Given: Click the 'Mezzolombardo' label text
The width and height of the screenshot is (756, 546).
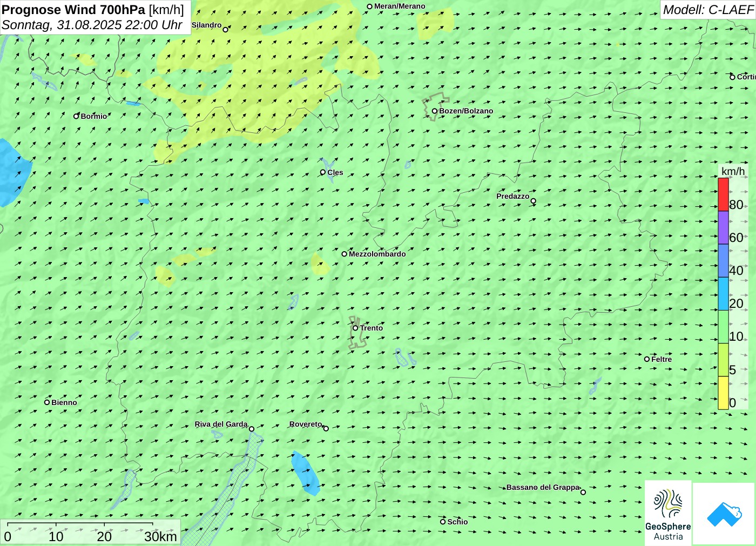Looking at the screenshot, I should 377,254.
